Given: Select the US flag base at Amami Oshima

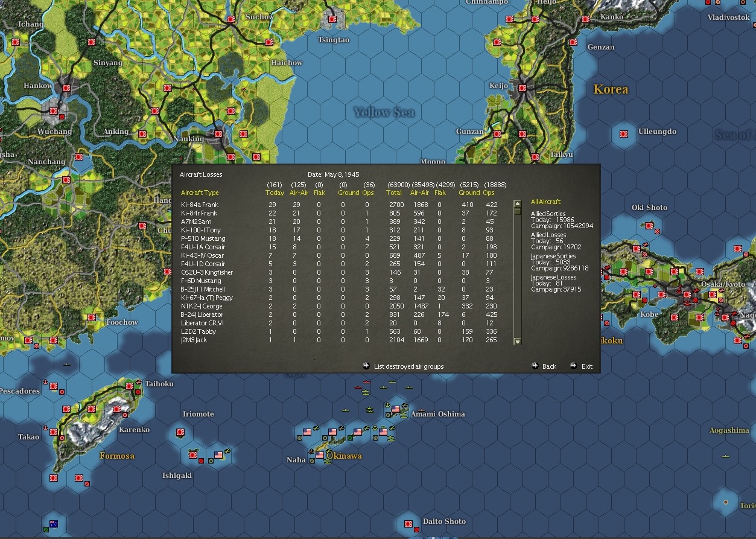Looking at the screenshot, I should pos(396,409).
